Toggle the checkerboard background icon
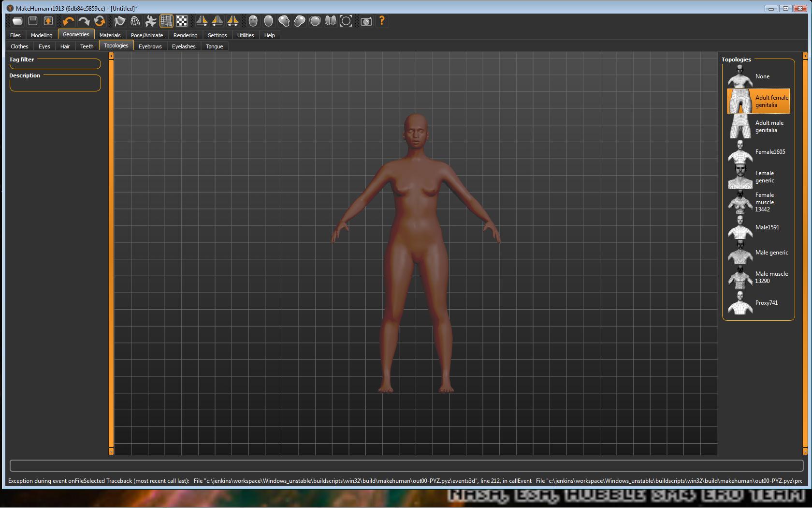The height and width of the screenshot is (508, 812). click(182, 21)
